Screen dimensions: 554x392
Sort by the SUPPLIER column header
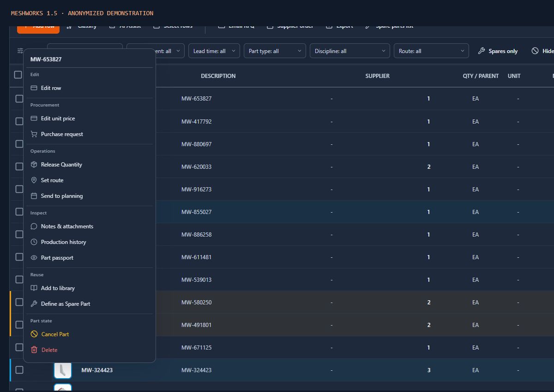378,76
